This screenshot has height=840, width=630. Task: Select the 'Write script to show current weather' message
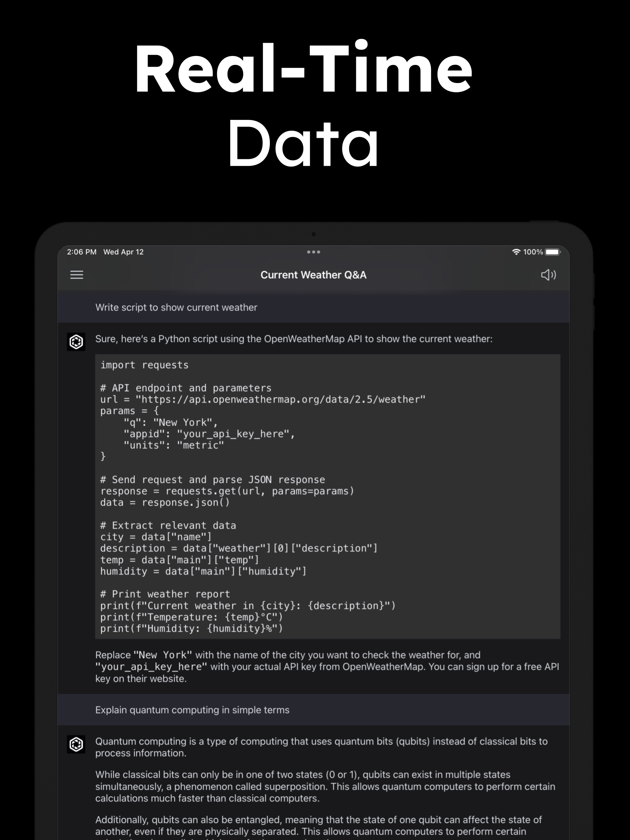coord(176,307)
